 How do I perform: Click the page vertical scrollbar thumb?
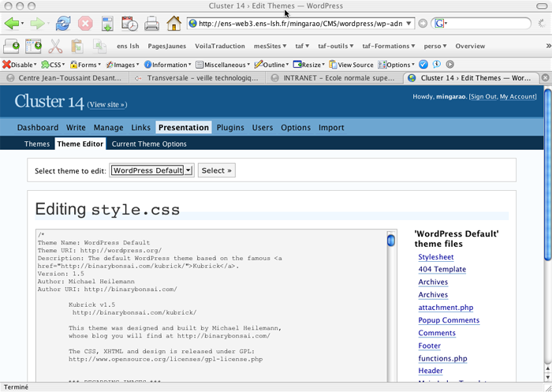click(x=547, y=175)
